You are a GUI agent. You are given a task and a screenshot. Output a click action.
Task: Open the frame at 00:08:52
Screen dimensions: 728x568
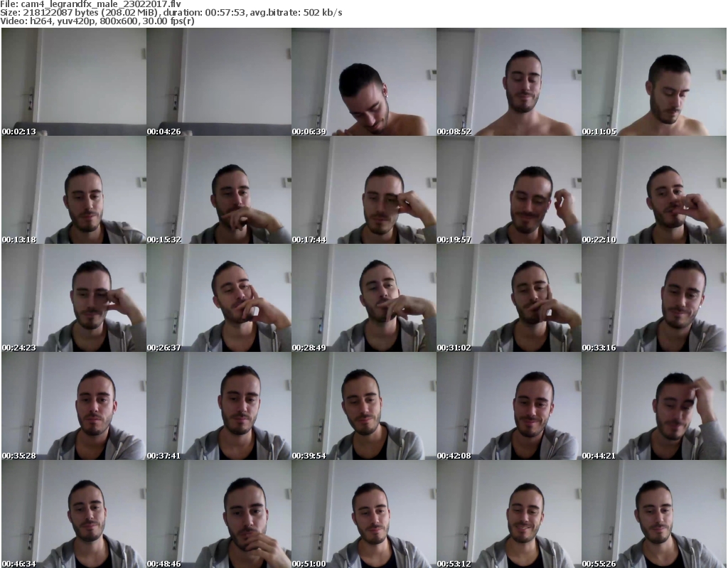(509, 82)
